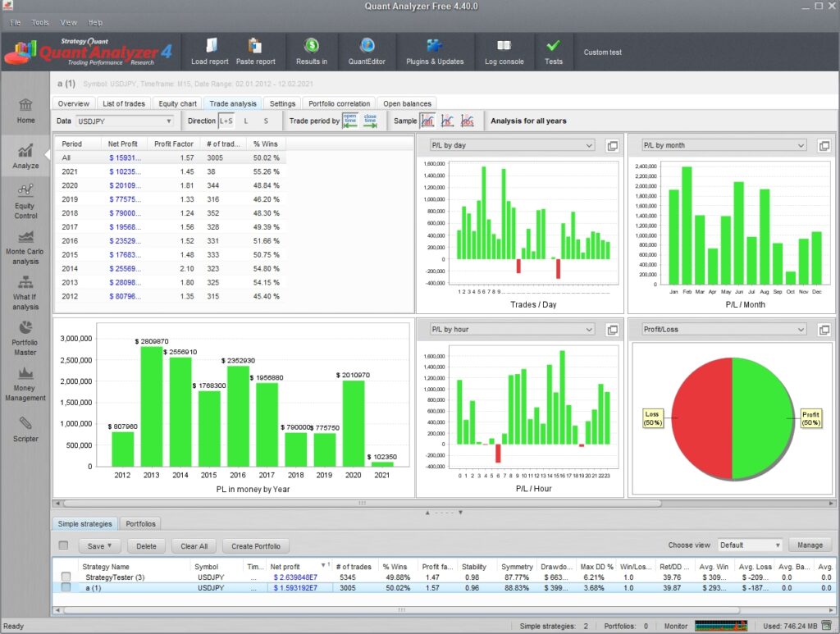Open the Settings tab
840x634 pixels.
click(x=282, y=103)
